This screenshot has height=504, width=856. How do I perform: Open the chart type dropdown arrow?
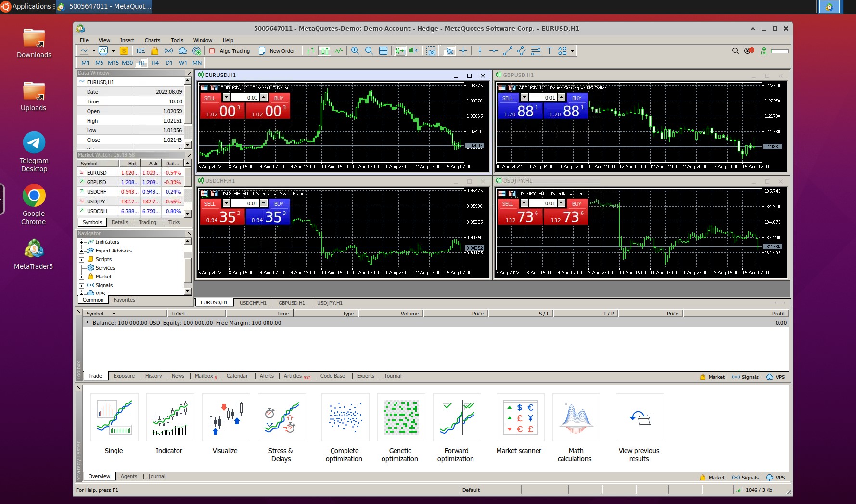(94, 51)
